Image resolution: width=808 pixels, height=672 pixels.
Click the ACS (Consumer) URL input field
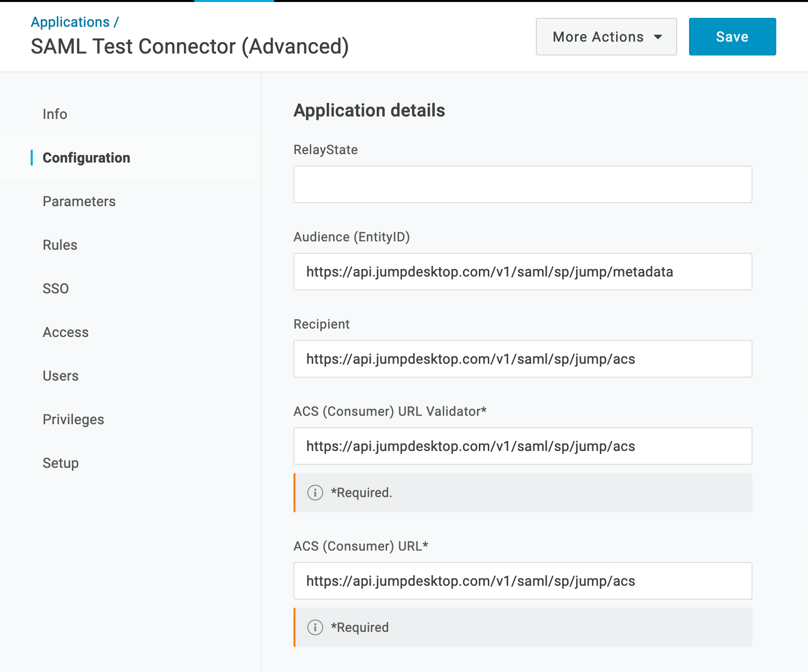523,581
